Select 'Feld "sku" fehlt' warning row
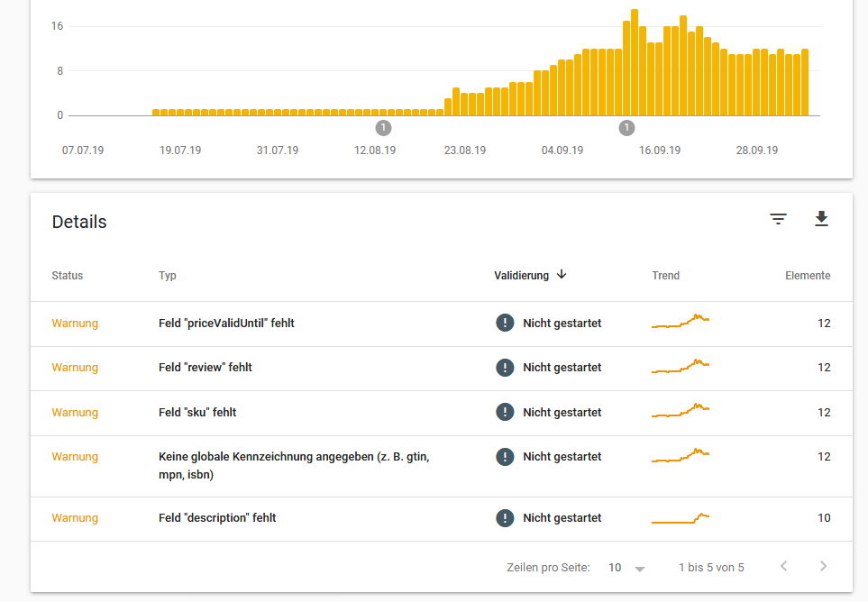The height and width of the screenshot is (602, 868). tap(197, 413)
